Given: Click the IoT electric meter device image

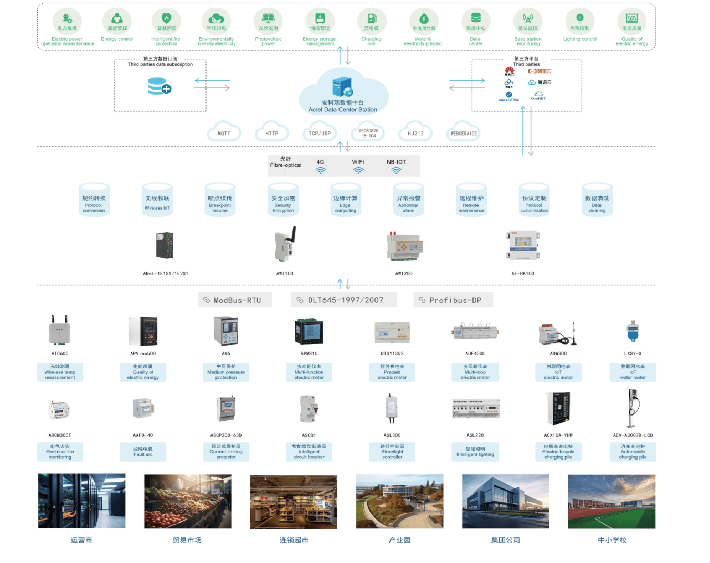Looking at the screenshot, I should click(558, 334).
